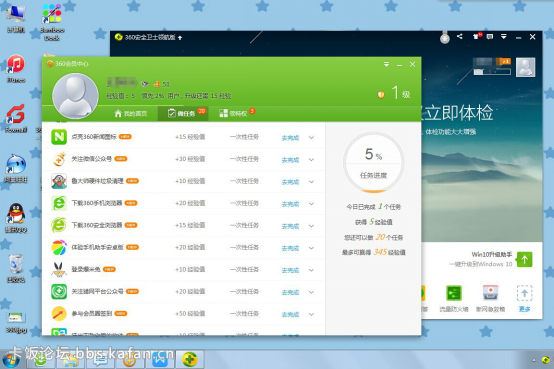
Task: Switch to the 领特权 tab
Action: (236, 113)
